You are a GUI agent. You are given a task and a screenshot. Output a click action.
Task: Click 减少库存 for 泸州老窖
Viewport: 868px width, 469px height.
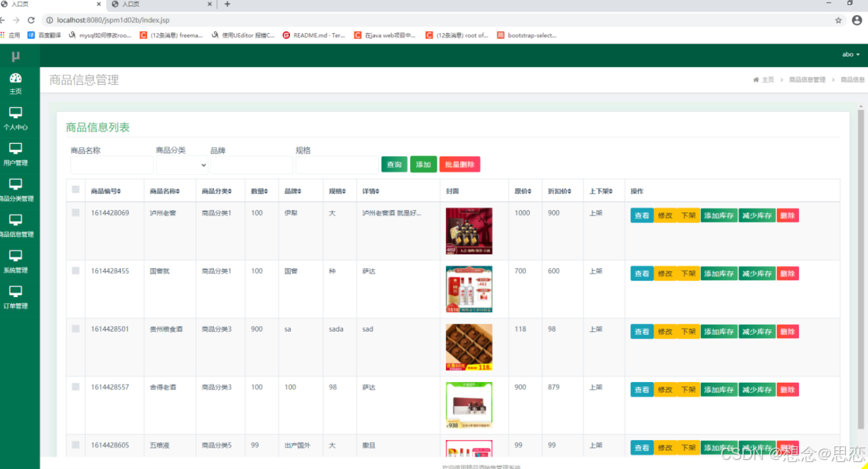point(757,216)
